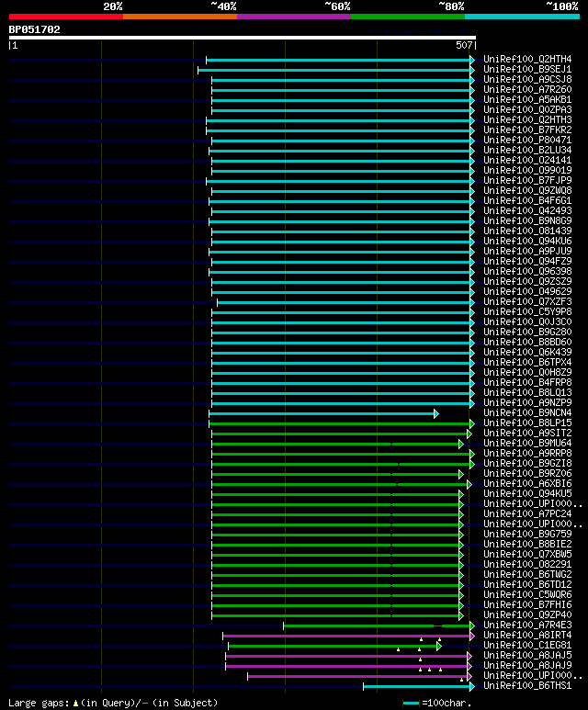The height and width of the screenshot is (710, 588).
Task: Open hit UniRef100_Q6K439
Action: pos(527,353)
